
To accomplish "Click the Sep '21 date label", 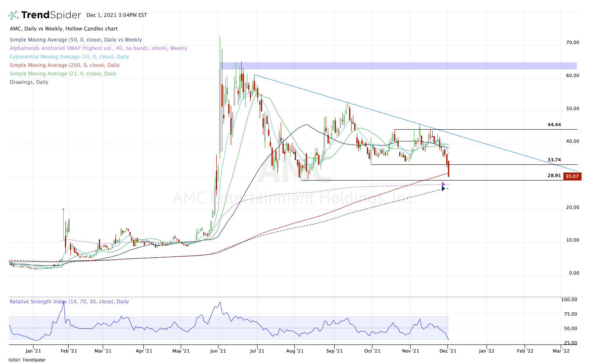I will coord(334,351).
